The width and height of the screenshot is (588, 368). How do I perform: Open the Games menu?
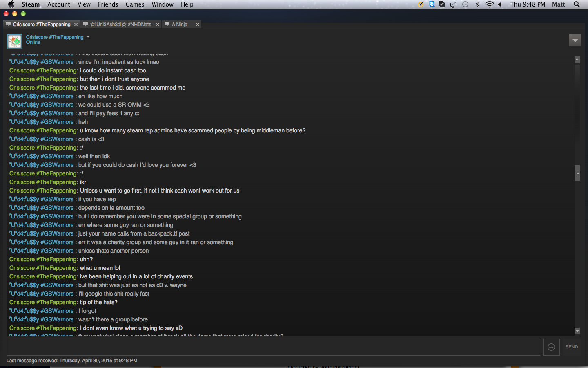[x=135, y=4]
